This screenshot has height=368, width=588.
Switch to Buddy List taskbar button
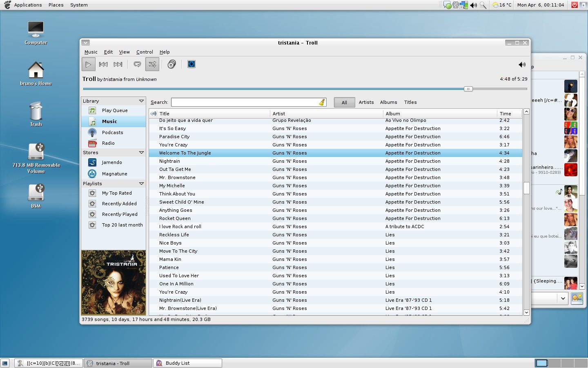click(x=188, y=363)
